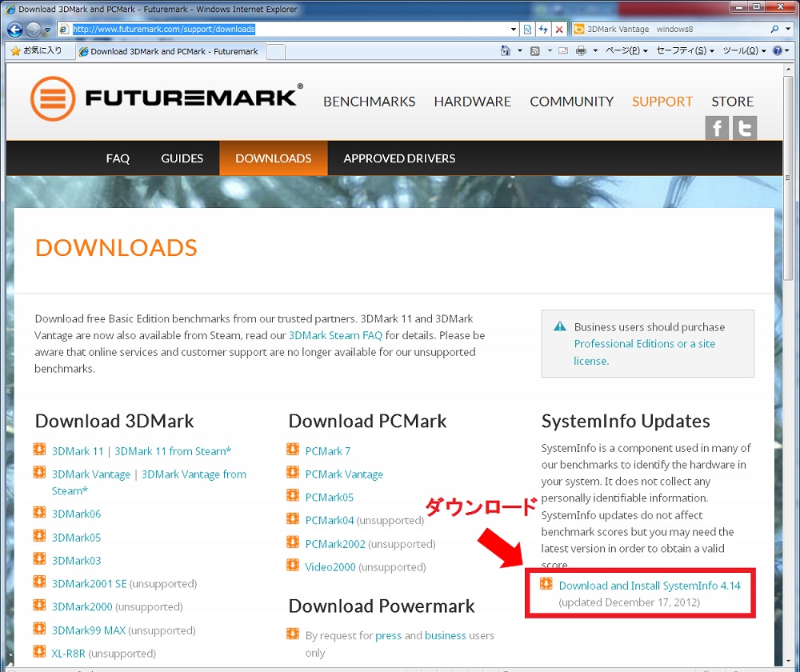Screen dimensions: 800x672
Task: Click download icon next to Video2000
Action: pyautogui.click(x=293, y=565)
